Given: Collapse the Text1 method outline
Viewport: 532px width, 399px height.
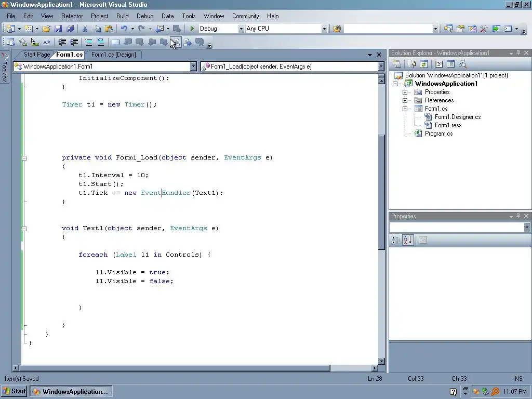Looking at the screenshot, I should click(24, 229).
